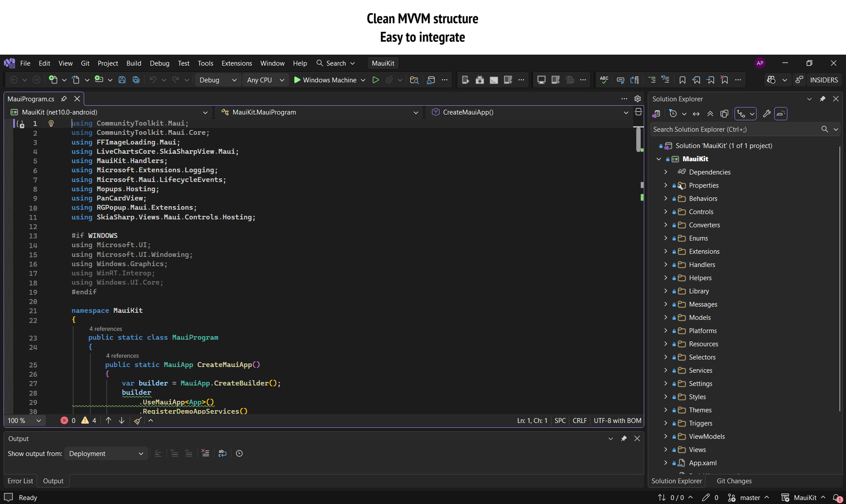This screenshot has width=846, height=504.
Task: Expand the ViewModels folder
Action: pyautogui.click(x=665, y=436)
